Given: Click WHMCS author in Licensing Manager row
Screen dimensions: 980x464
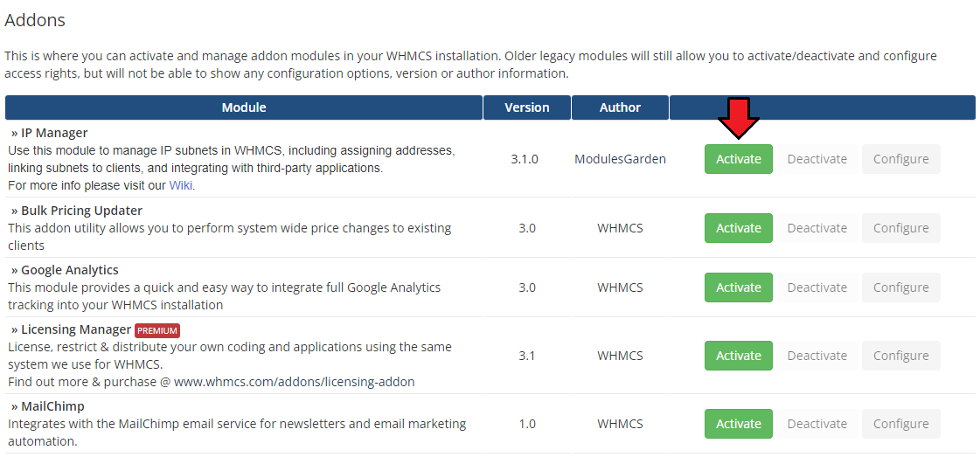Looking at the screenshot, I should (x=620, y=356).
